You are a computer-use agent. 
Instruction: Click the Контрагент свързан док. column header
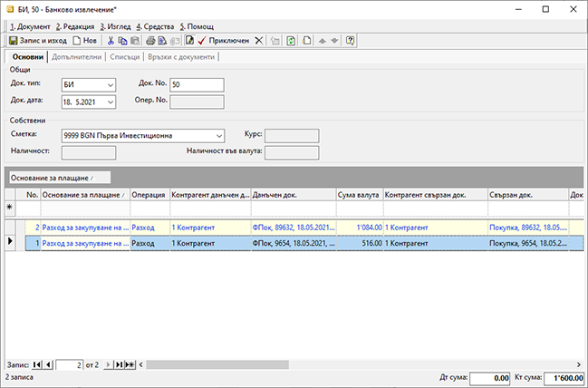coord(436,195)
